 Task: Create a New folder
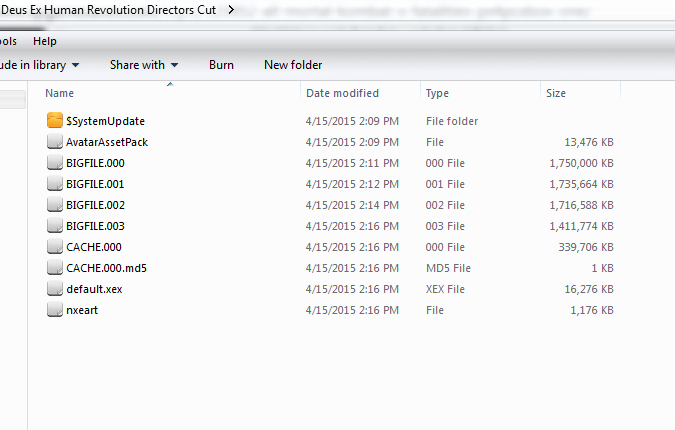tap(293, 65)
